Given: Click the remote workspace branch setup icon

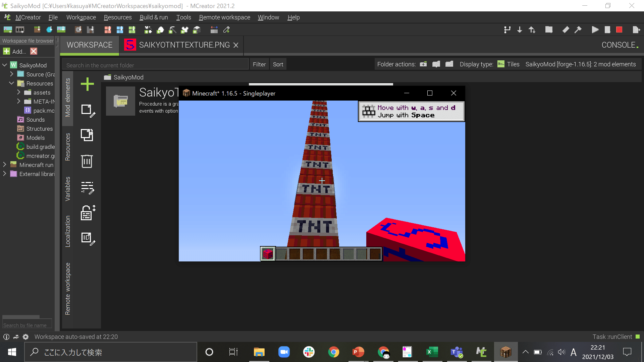Looking at the screenshot, I should [x=507, y=30].
